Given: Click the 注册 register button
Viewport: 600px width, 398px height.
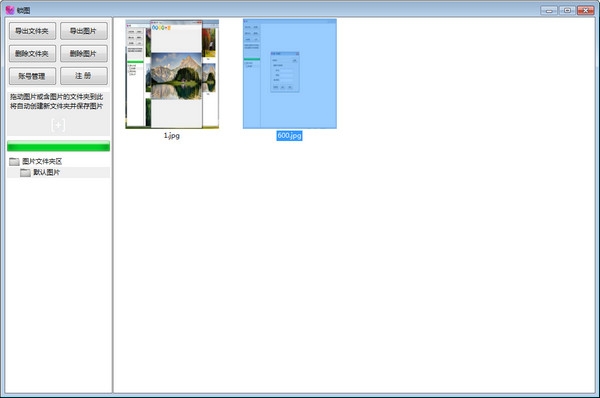Looking at the screenshot, I should 84,76.
